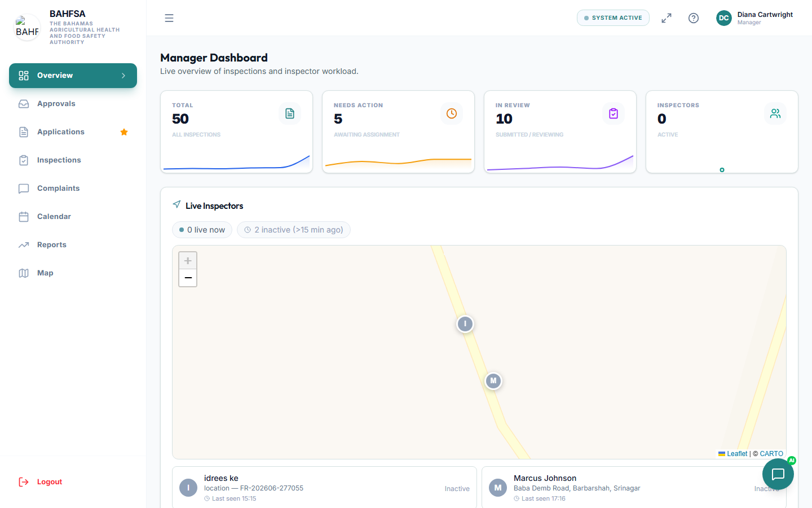The height and width of the screenshot is (508, 812).
Task: Click the Reports trend line icon
Action: pos(24,245)
